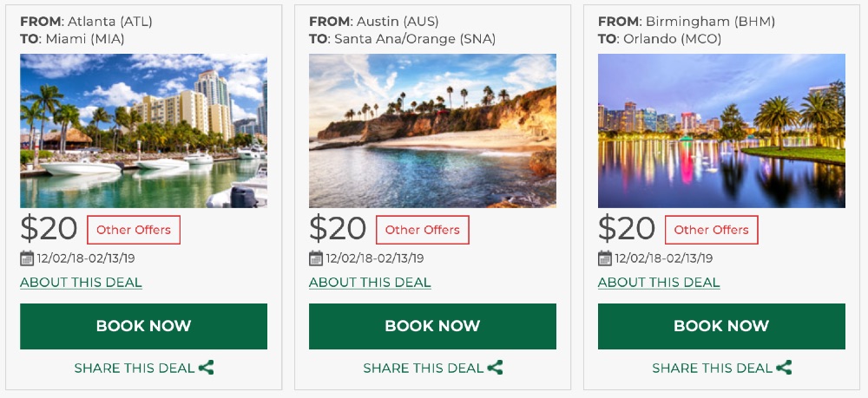The image size is (868, 398).
Task: Click Share This Deal text for Orlando
Action: 712,368
